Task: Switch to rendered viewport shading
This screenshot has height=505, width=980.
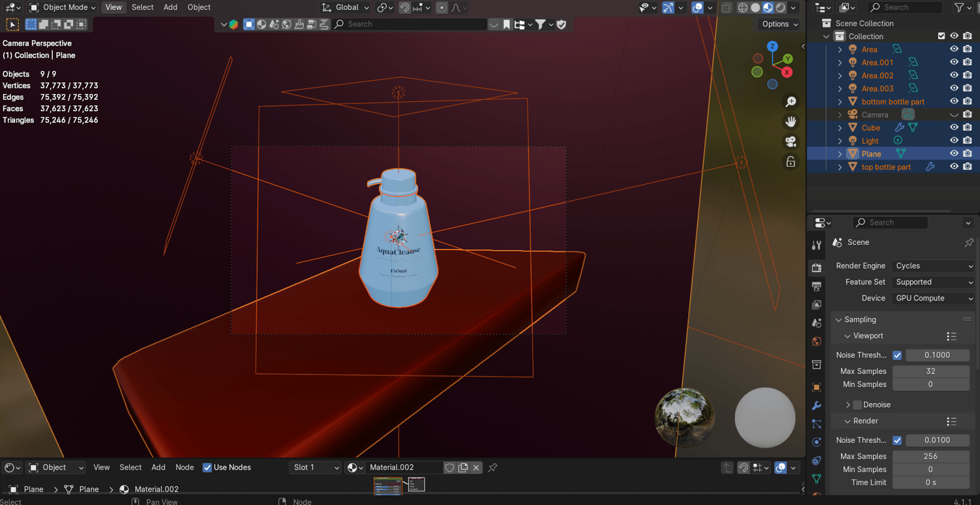Action: click(x=780, y=8)
